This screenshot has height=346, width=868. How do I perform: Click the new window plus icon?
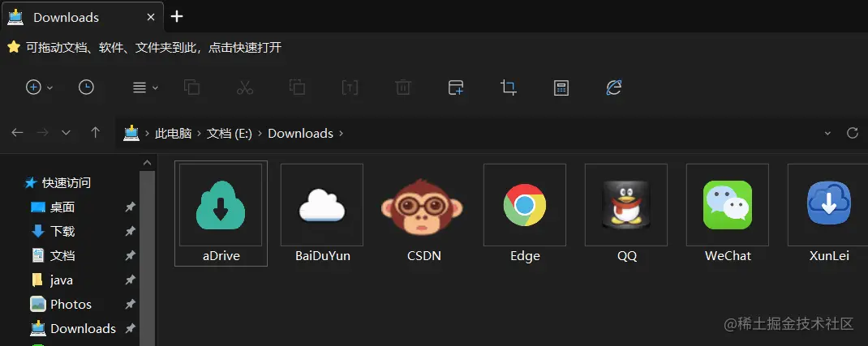point(456,88)
